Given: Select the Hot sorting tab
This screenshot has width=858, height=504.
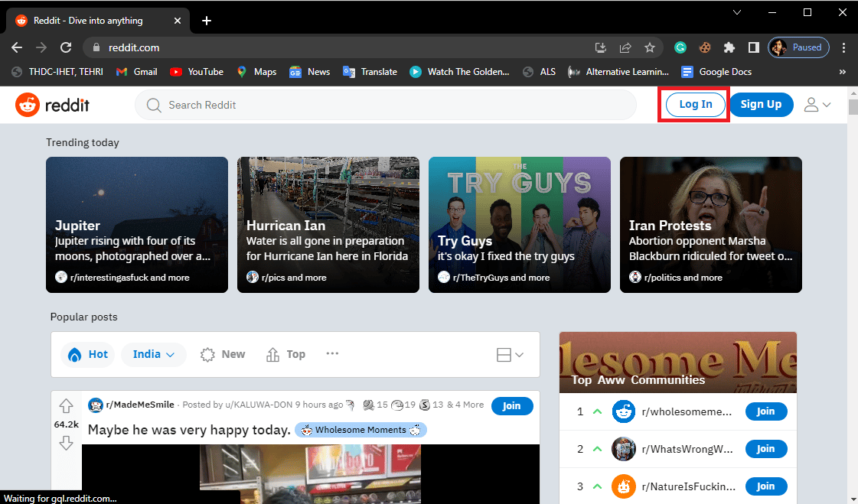Looking at the screenshot, I should 88,354.
